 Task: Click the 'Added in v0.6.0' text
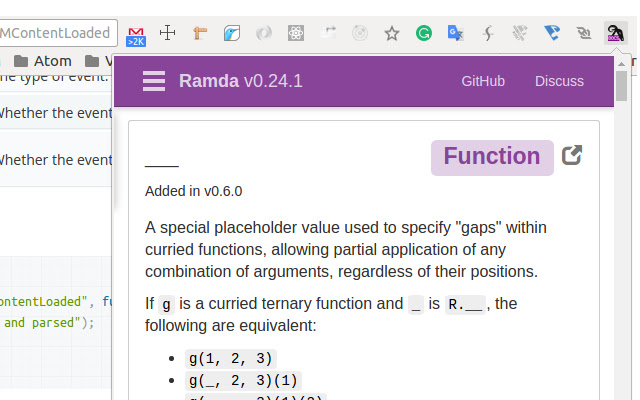(193, 191)
